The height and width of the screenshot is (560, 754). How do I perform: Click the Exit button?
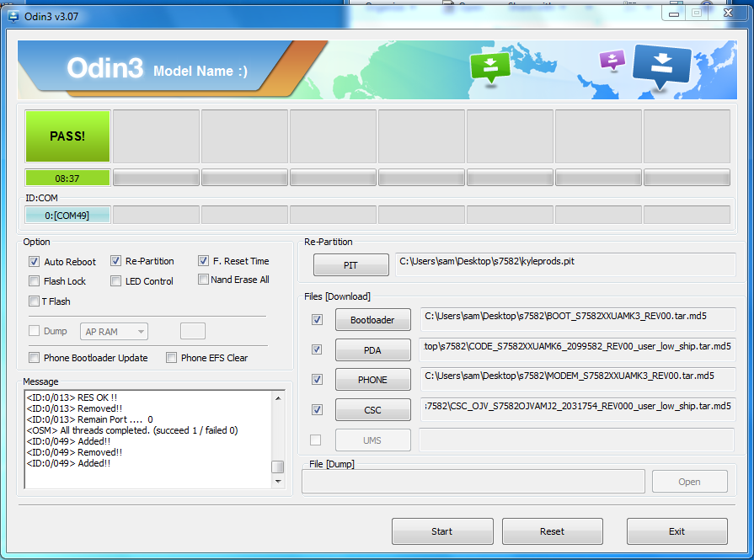coord(677,531)
